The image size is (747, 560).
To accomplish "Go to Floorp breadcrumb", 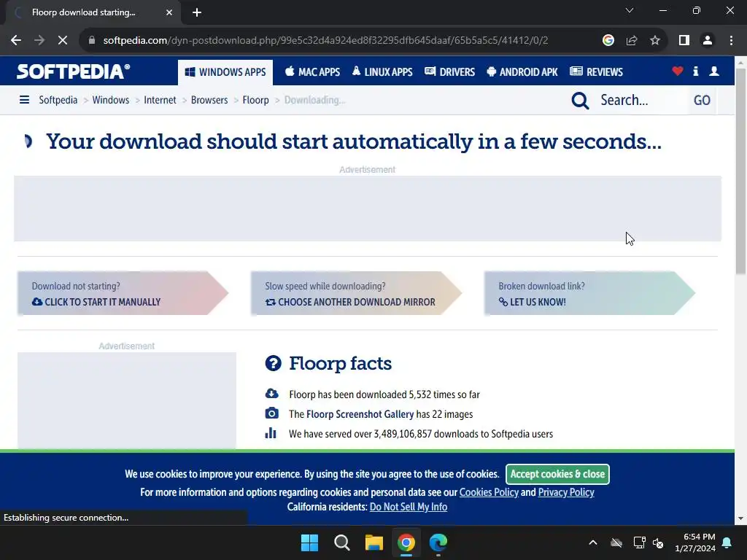I will [255, 100].
